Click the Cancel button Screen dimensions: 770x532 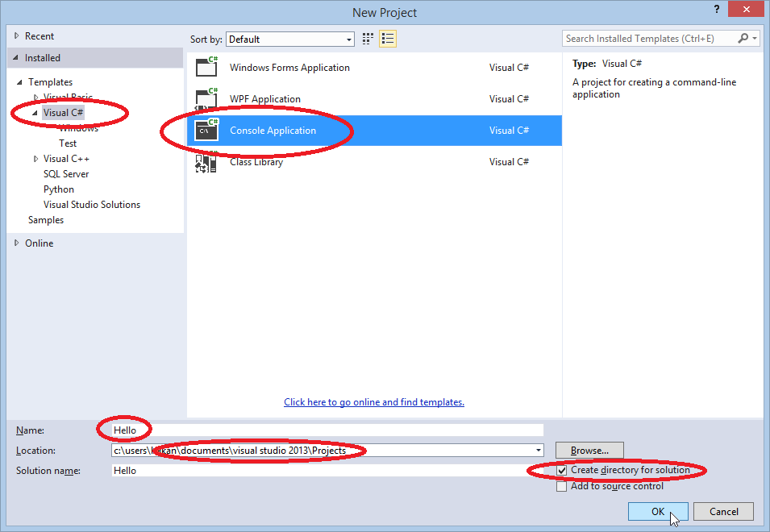click(x=724, y=511)
